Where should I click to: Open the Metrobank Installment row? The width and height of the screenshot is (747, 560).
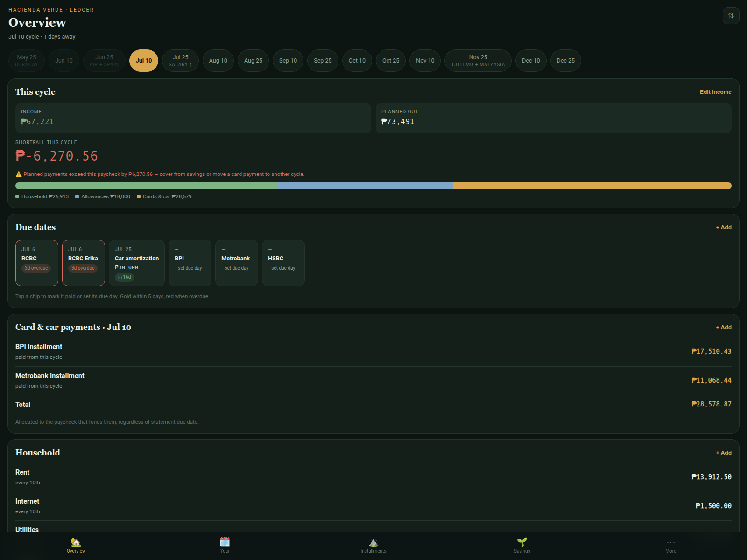click(x=373, y=381)
